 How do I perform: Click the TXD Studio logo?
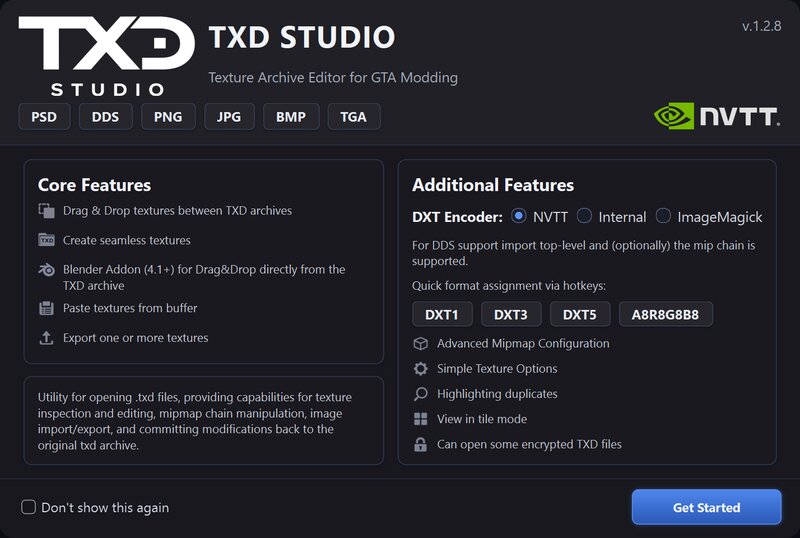(x=106, y=56)
